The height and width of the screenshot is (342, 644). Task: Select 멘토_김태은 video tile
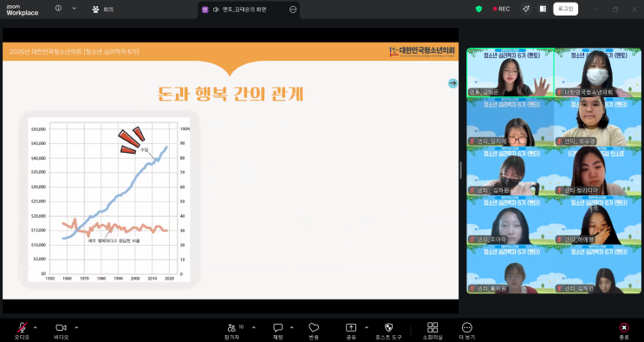click(x=511, y=72)
